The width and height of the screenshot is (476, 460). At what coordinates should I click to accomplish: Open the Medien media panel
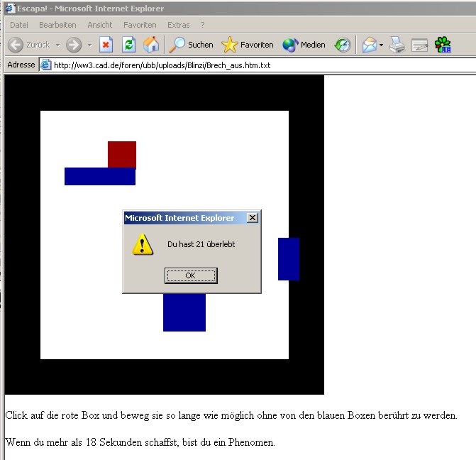[x=304, y=45]
